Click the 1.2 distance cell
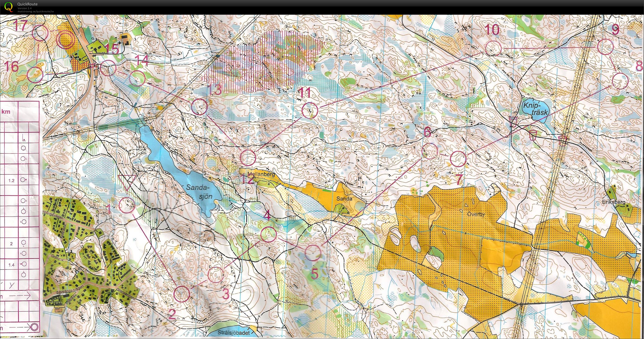This screenshot has height=339, width=644. (x=11, y=181)
